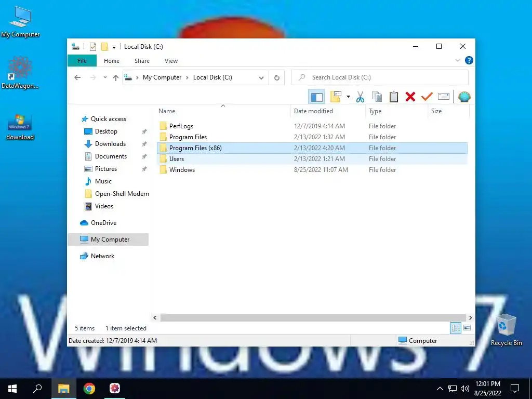Viewport: 532px width, 399px height.
Task: Open Videos in the navigation pane
Action: (x=104, y=206)
